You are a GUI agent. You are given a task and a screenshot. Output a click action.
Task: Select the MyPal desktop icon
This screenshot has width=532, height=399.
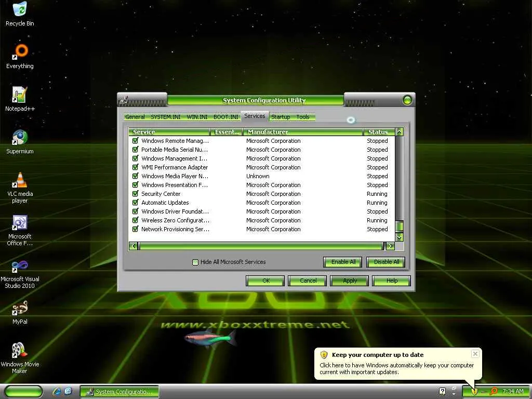(20, 312)
